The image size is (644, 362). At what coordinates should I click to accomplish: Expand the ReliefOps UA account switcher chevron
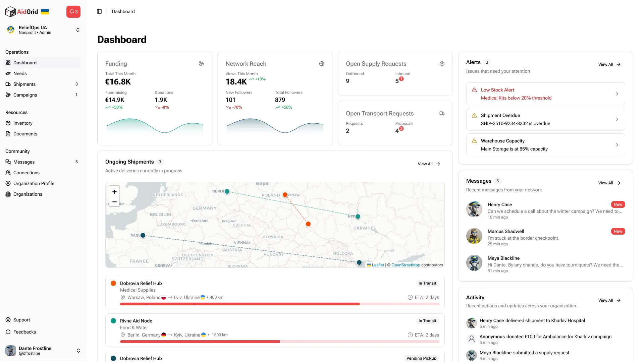tap(77, 30)
